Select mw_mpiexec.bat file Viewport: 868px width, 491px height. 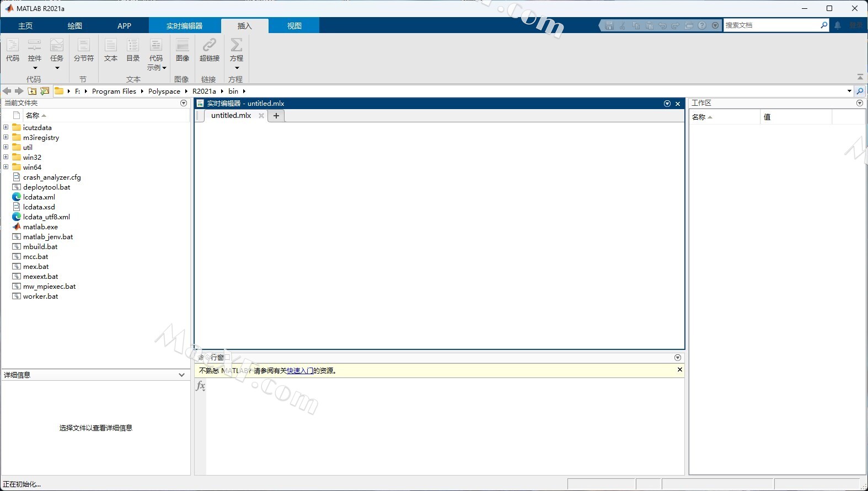[x=50, y=287]
